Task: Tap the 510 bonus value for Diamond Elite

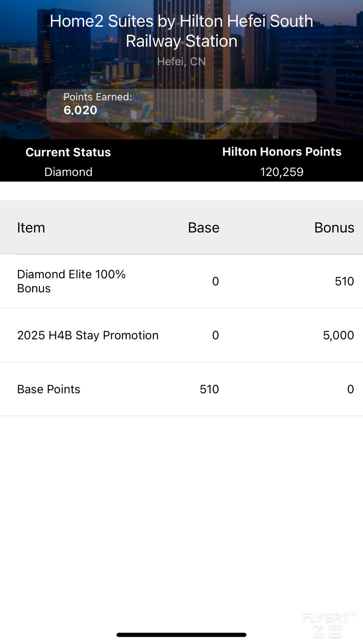Action: [x=344, y=281]
